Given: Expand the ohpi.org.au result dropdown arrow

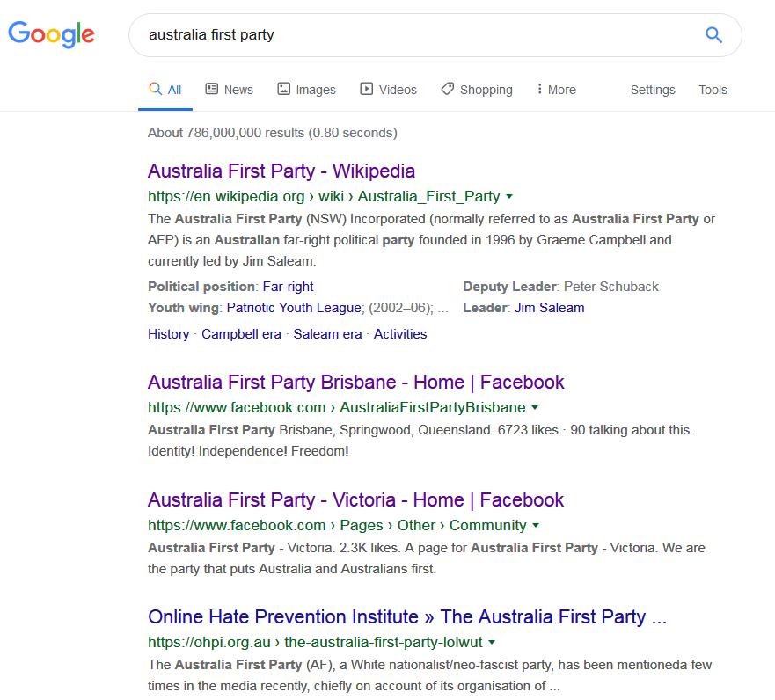Looking at the screenshot, I should 492,643.
